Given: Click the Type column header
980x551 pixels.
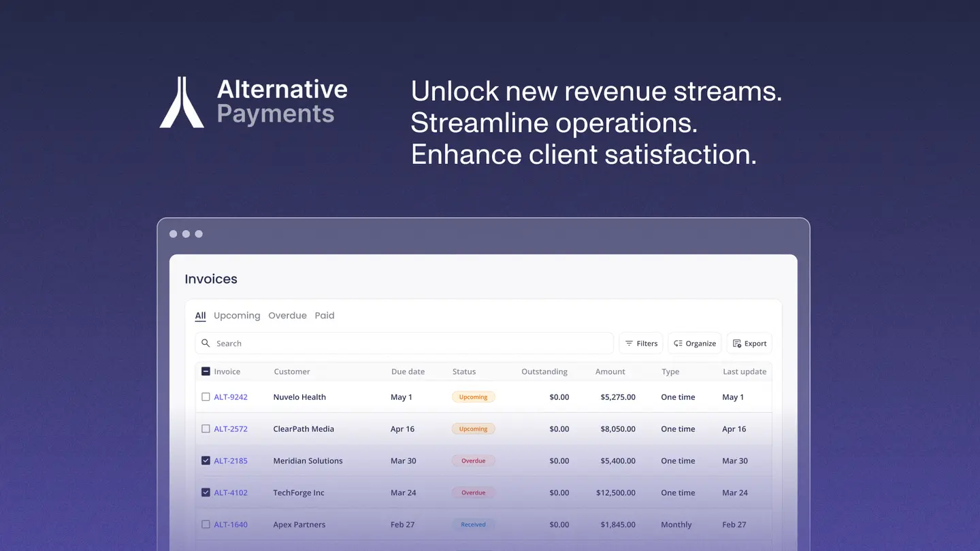Looking at the screenshot, I should (x=670, y=372).
